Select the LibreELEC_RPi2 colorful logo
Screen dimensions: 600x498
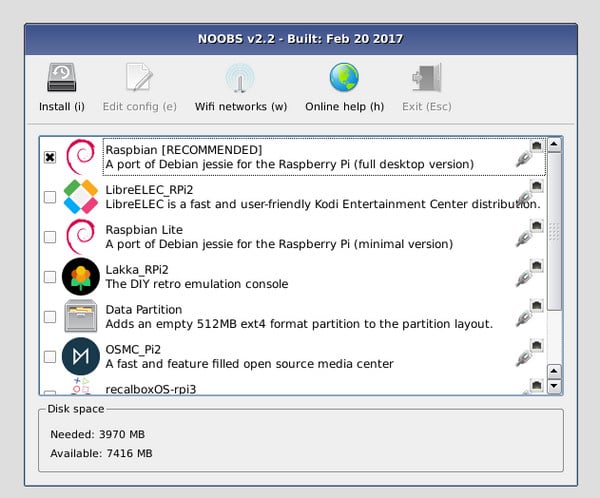(81, 197)
